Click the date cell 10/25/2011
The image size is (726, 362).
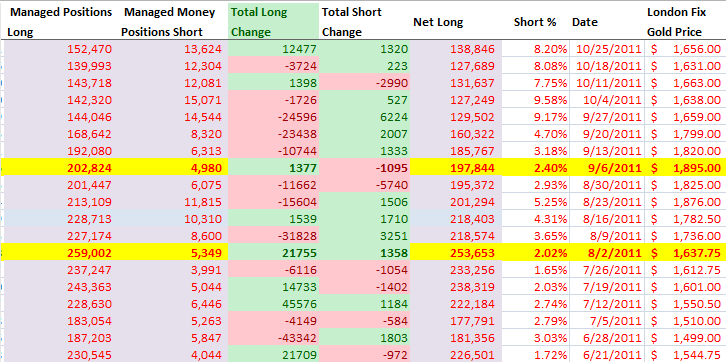pyautogui.click(x=607, y=49)
